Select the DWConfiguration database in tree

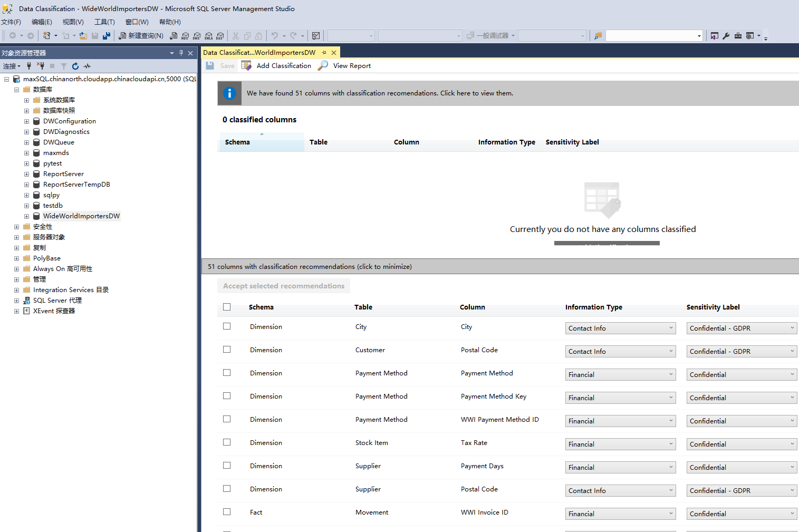pos(69,121)
